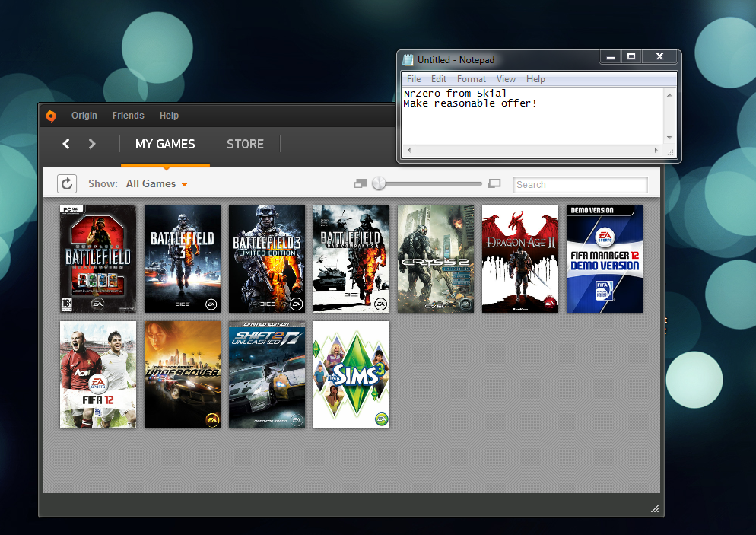Select the Need for Speed Undercover cover

click(183, 375)
